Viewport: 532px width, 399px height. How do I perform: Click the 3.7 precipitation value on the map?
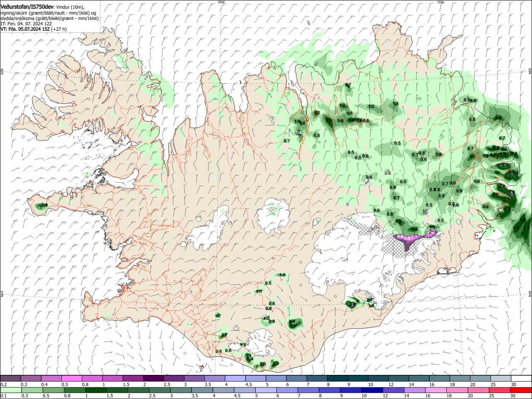(x=224, y=335)
